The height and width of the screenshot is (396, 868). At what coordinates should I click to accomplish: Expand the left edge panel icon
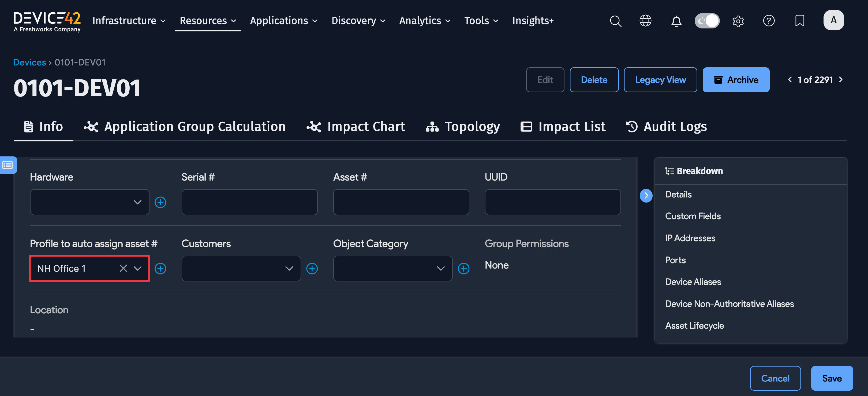(8, 165)
